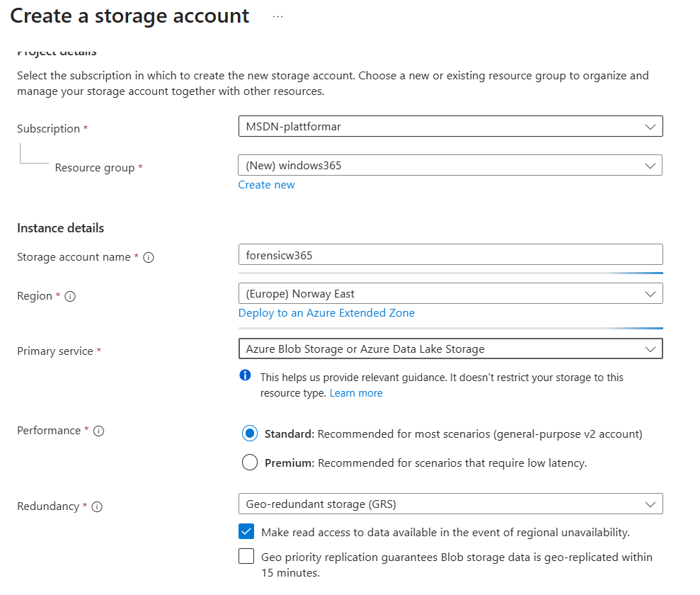Click the Performance field label
The height and width of the screenshot is (595, 700).
(49, 431)
